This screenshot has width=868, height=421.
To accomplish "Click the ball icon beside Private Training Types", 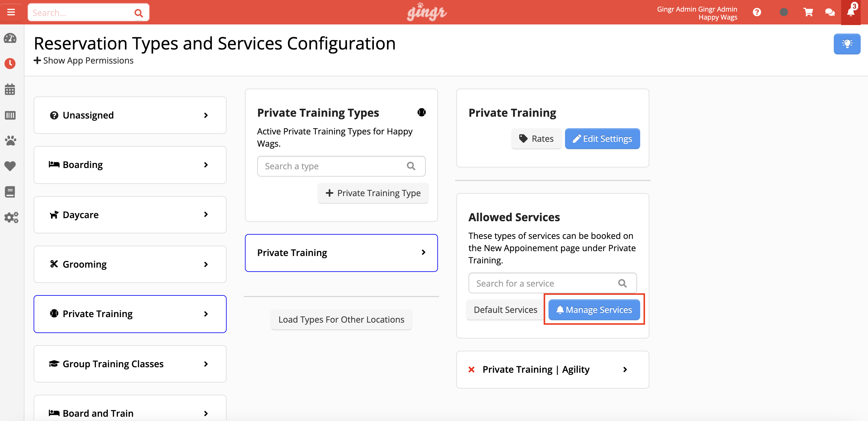I will [421, 112].
